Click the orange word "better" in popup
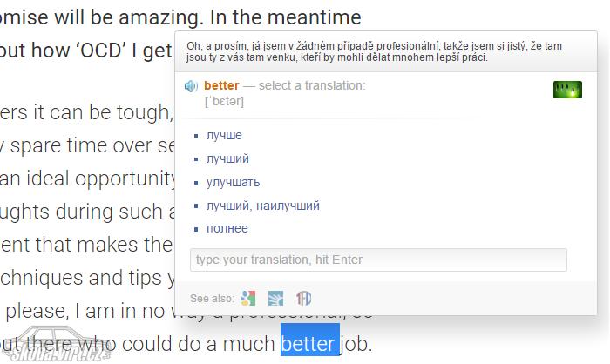The image size is (610, 364). 221,85
